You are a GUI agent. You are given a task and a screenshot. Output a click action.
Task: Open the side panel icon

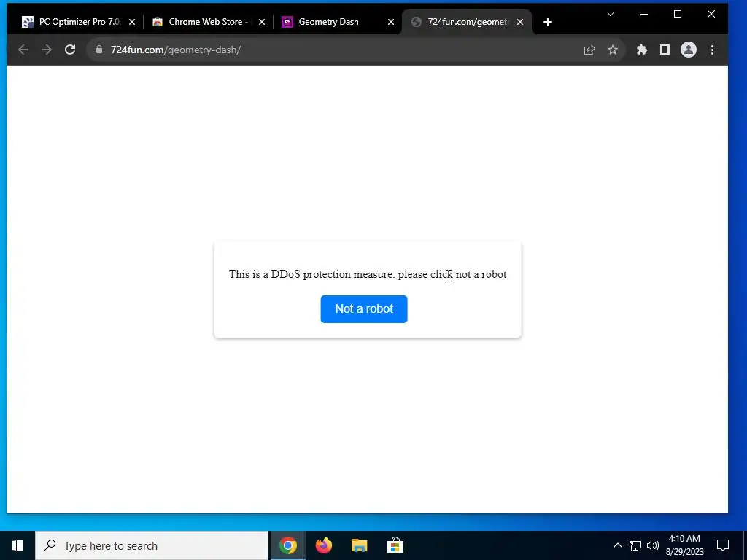pos(665,50)
